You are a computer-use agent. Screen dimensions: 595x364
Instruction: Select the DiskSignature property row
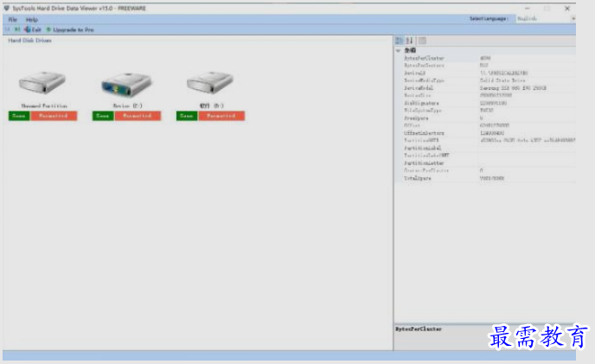coord(485,103)
